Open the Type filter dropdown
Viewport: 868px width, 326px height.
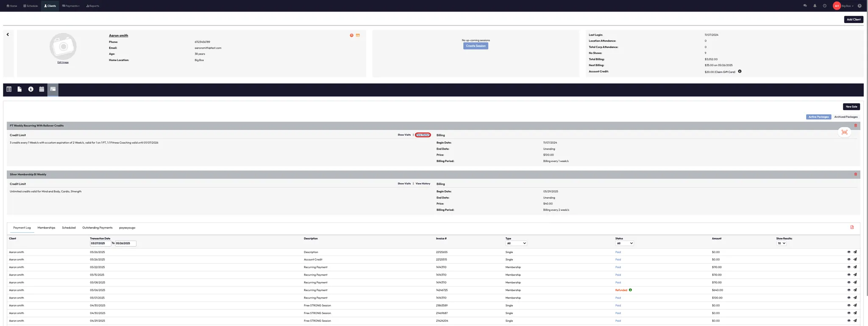pyautogui.click(x=516, y=243)
